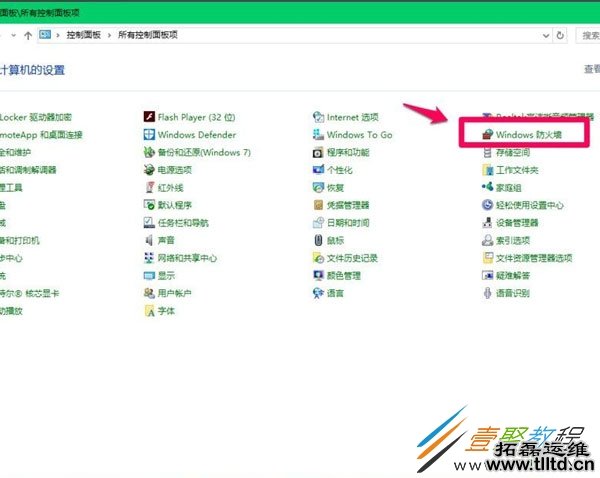This screenshot has width=600, height=478.
Task: Open the 声音 speaker icon
Action: click(x=149, y=240)
